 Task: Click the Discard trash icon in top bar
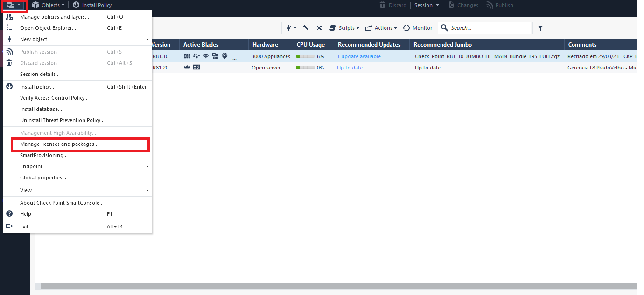(x=383, y=5)
